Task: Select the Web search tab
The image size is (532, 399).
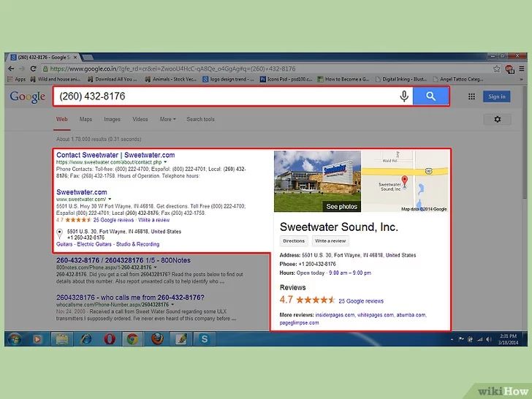Action: [x=61, y=119]
